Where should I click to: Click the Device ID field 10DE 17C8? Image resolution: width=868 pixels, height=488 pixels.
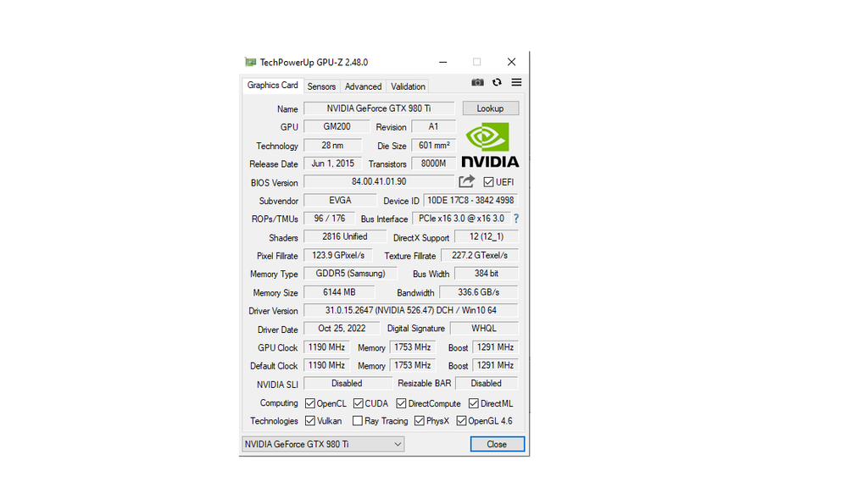(470, 200)
